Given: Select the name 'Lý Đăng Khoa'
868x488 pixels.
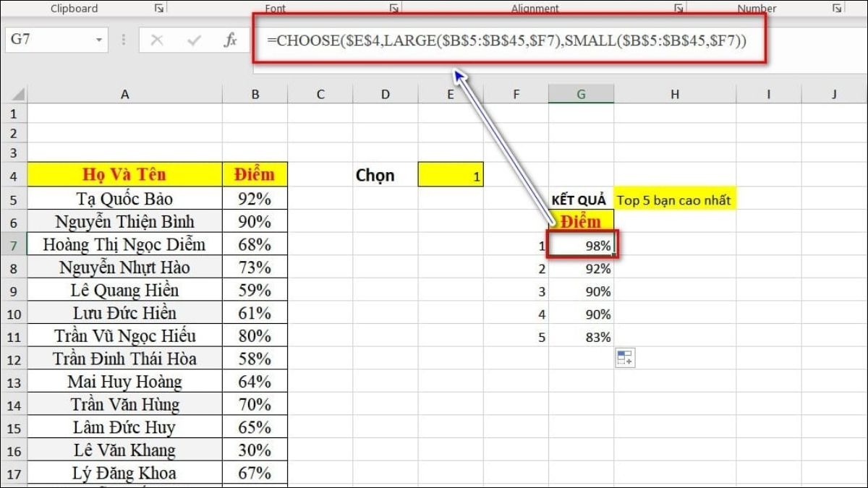Looking at the screenshot, I should click(125, 474).
